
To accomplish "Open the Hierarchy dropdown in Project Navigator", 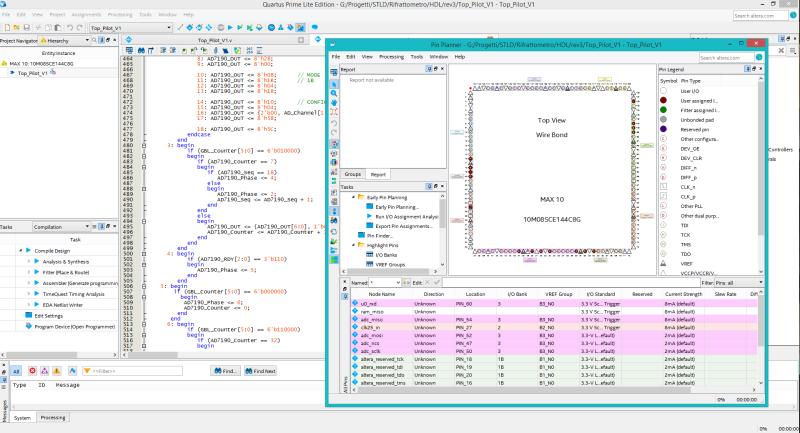I will [87, 40].
